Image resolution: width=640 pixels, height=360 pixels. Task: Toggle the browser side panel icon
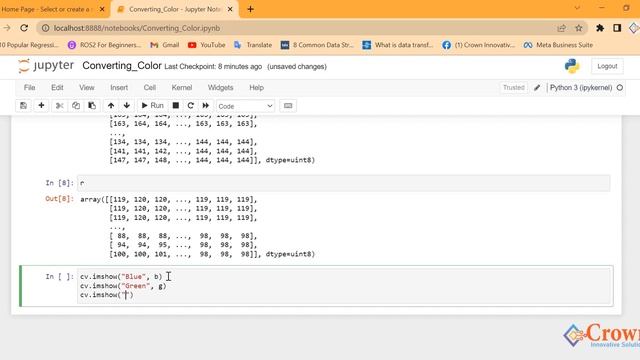pos(617,28)
